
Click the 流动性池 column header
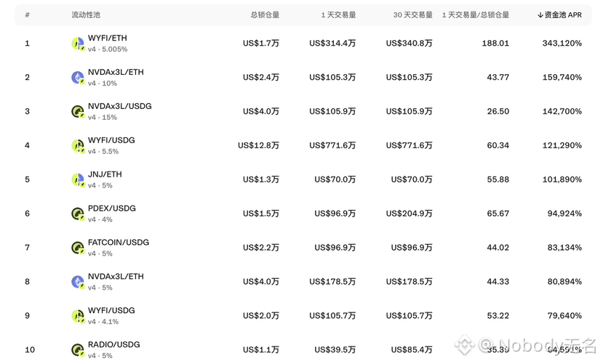click(86, 15)
